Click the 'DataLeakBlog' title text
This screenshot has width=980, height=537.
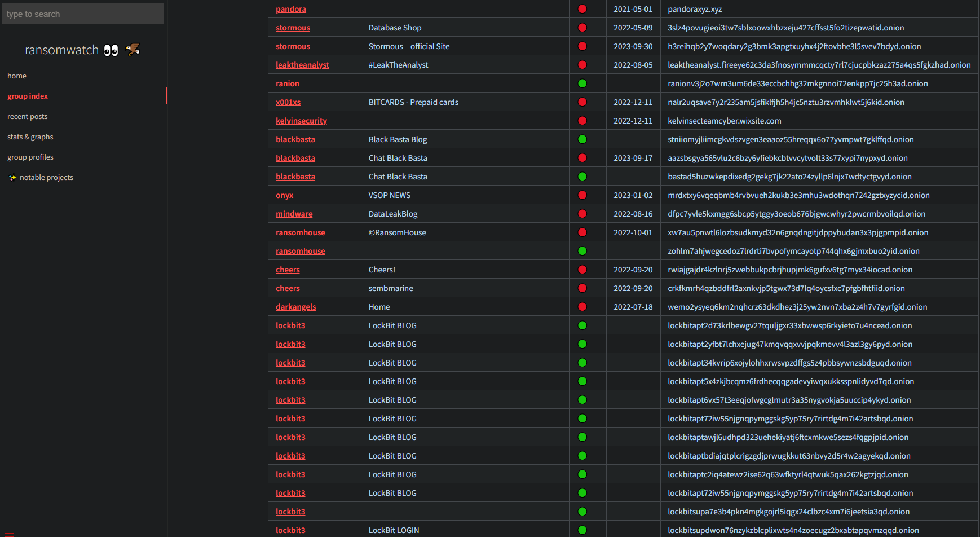393,214
